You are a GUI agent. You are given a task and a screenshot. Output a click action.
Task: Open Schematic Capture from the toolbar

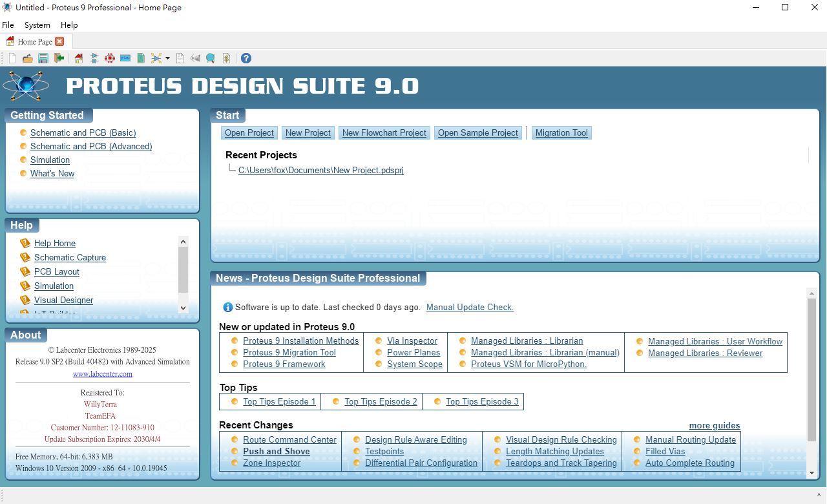coord(94,58)
